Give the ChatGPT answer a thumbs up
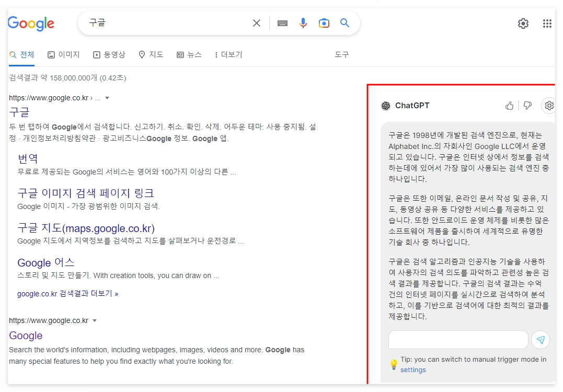Viewport: 563px width, 392px height. 509,106
